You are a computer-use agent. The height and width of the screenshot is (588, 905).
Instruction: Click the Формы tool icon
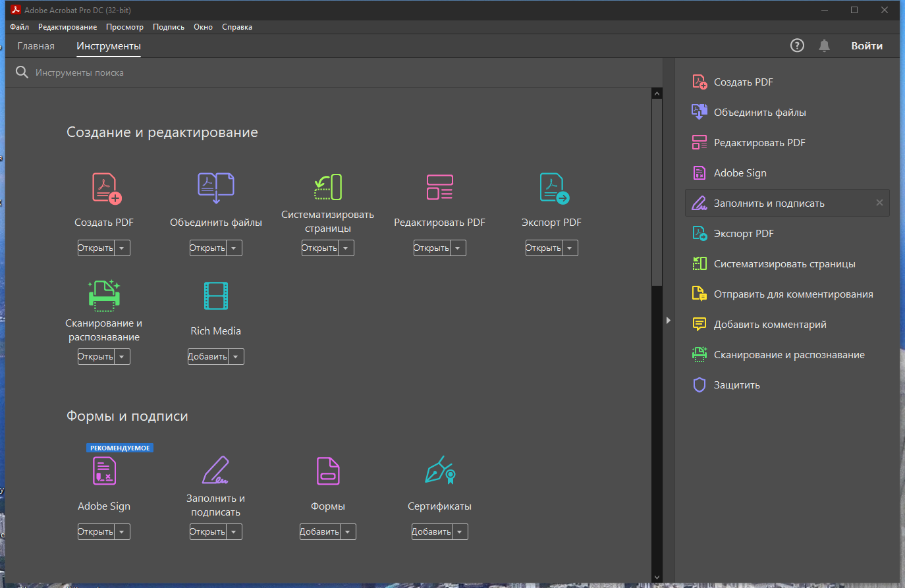click(328, 471)
